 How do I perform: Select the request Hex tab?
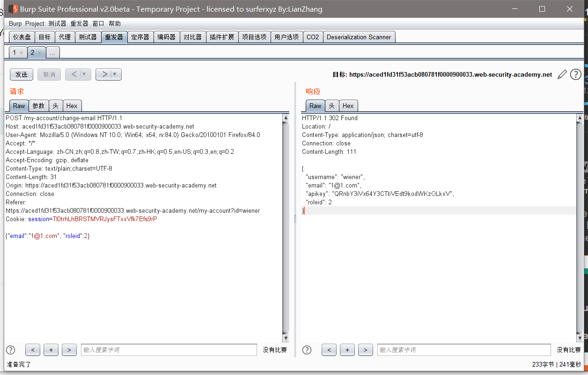(x=72, y=106)
